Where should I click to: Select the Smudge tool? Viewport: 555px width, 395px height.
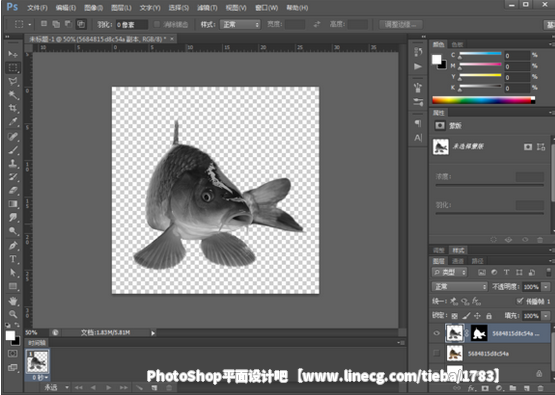(13, 217)
